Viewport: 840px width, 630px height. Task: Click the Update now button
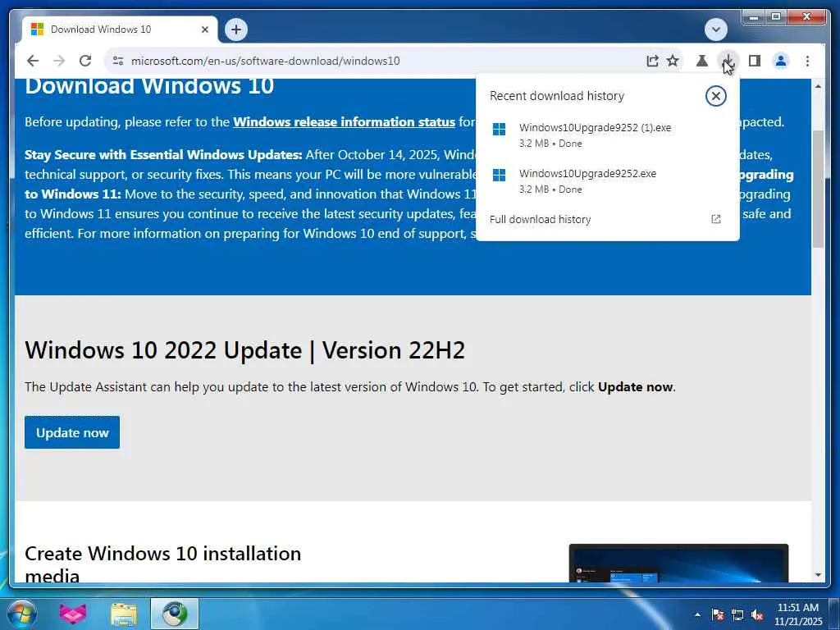coord(72,432)
